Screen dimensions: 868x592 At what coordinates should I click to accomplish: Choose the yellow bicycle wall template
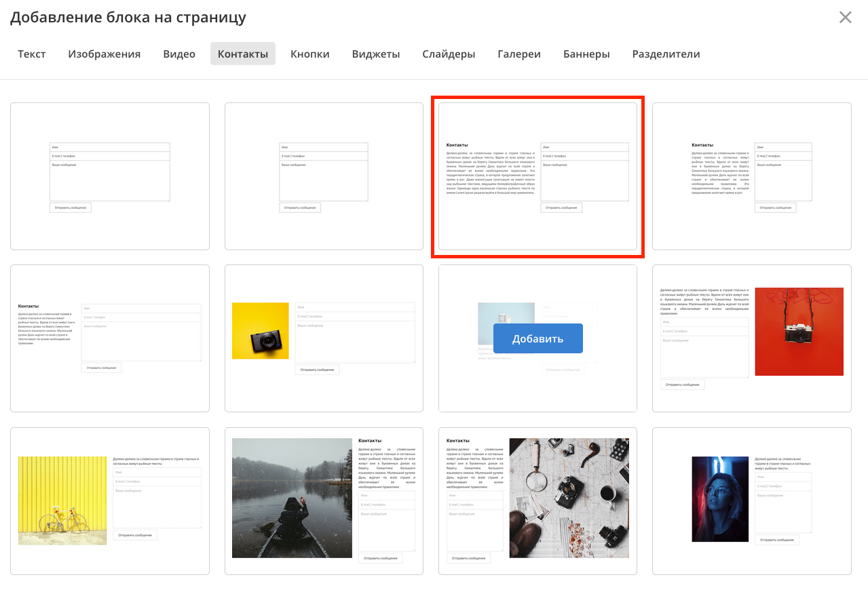pyautogui.click(x=110, y=501)
